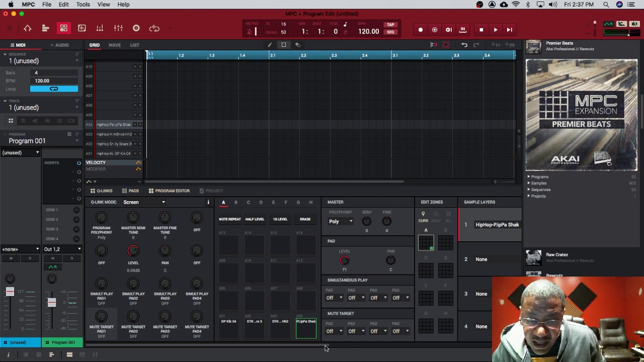Viewport: 644px width, 362px height.
Task: Adjust the Program 001 channel fader
Action: [51, 302]
